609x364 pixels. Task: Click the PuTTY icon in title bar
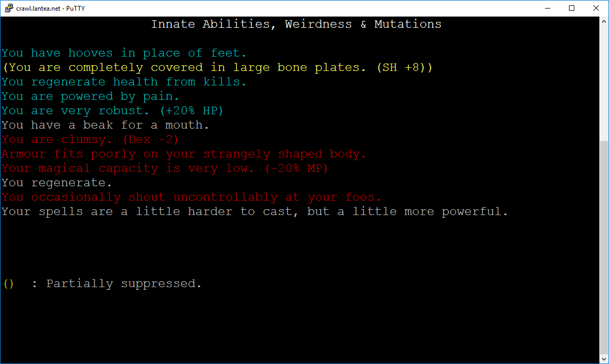pos(9,8)
